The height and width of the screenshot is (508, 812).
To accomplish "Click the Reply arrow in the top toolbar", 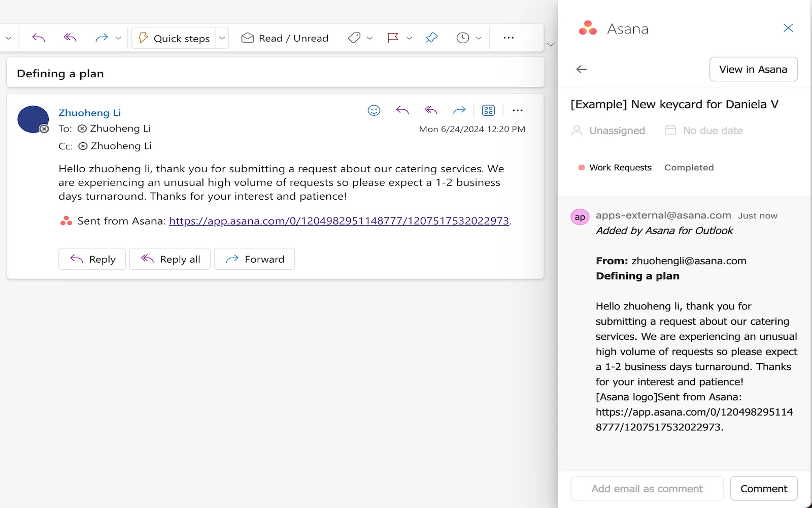I will pos(39,38).
